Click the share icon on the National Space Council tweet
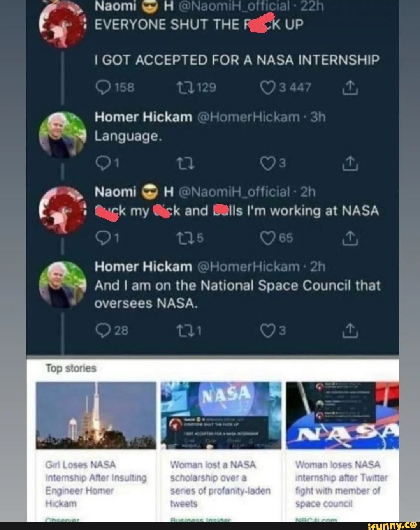This screenshot has width=420, height=530. tap(351, 331)
